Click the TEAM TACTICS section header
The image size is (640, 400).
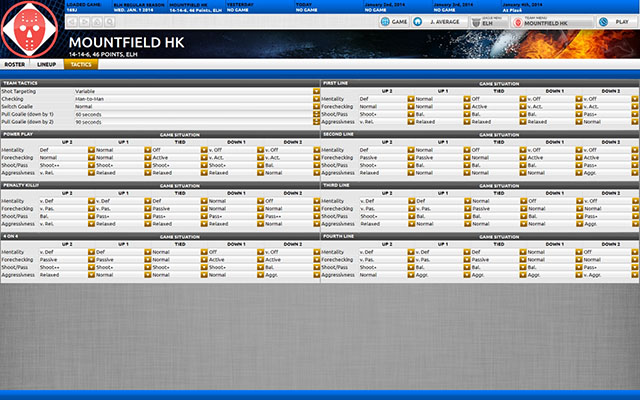coord(160,83)
